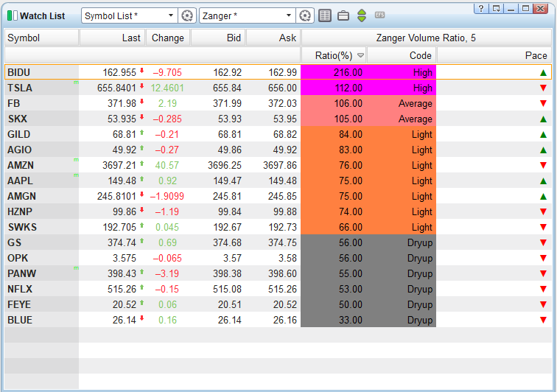Click the small green marker on PANW row
Image resolution: width=557 pixels, height=392 pixels.
point(76,268)
